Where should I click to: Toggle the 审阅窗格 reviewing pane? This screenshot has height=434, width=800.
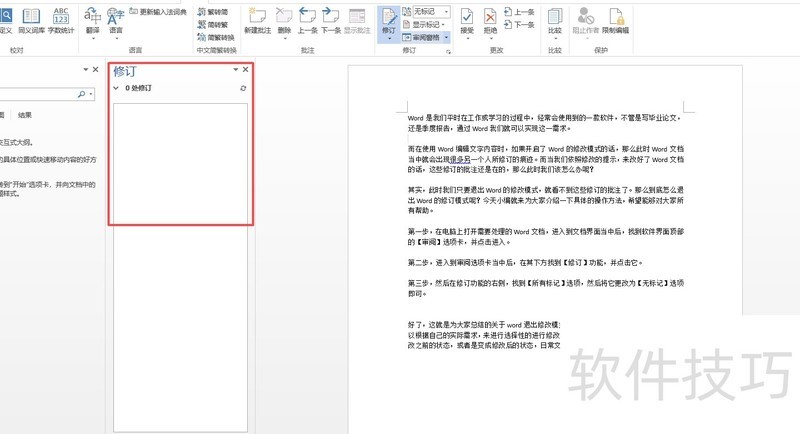point(421,37)
